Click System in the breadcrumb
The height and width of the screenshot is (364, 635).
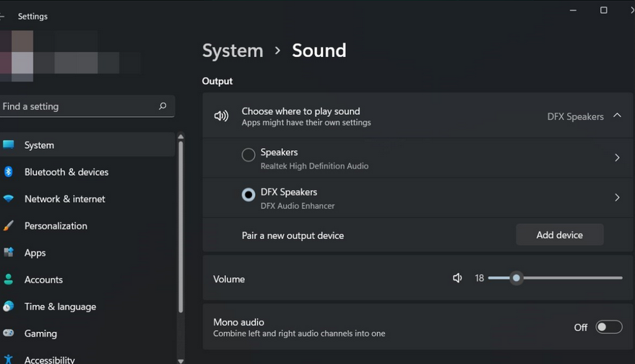pos(233,51)
